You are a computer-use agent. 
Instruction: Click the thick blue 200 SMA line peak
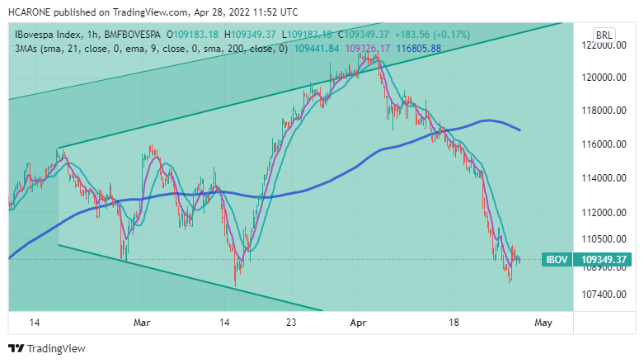(489, 120)
